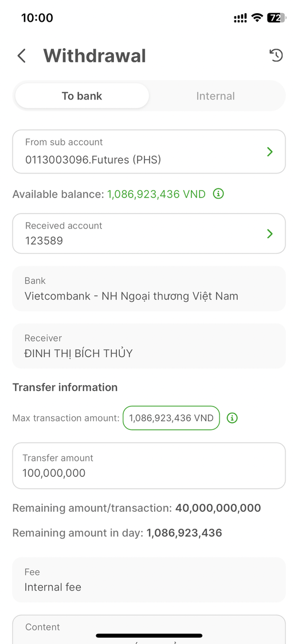The height and width of the screenshot is (644, 298).
Task: Tap the 1,086,923,436 VND max amount button
Action: pyautogui.click(x=171, y=418)
